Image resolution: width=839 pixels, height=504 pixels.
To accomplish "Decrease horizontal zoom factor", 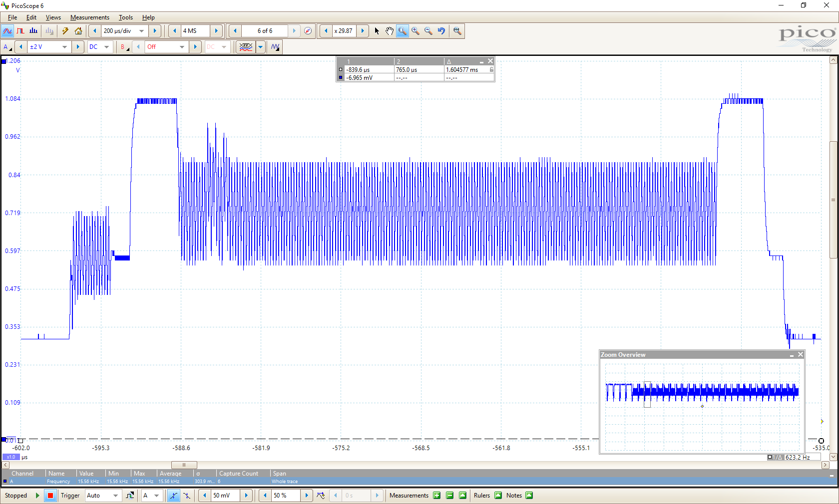I will 326,31.
